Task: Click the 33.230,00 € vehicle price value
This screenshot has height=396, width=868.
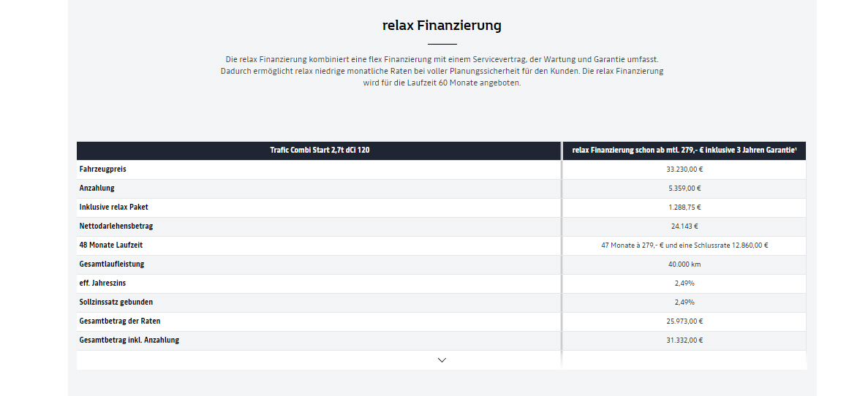Action: click(x=684, y=170)
